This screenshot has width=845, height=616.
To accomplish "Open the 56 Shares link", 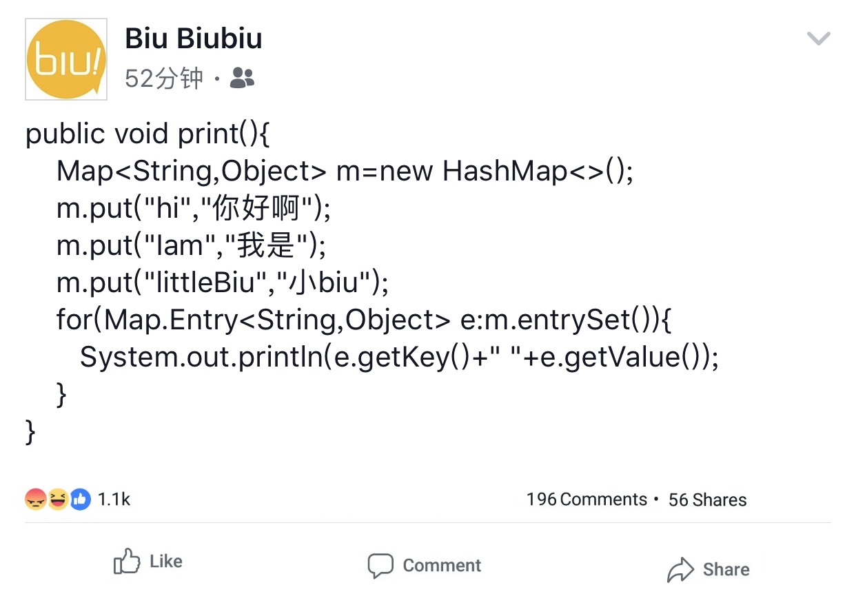I will click(708, 500).
